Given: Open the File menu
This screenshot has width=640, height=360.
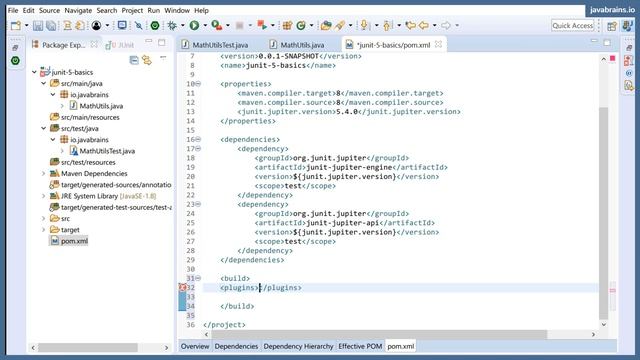Looking at the screenshot, I should [x=13, y=10].
